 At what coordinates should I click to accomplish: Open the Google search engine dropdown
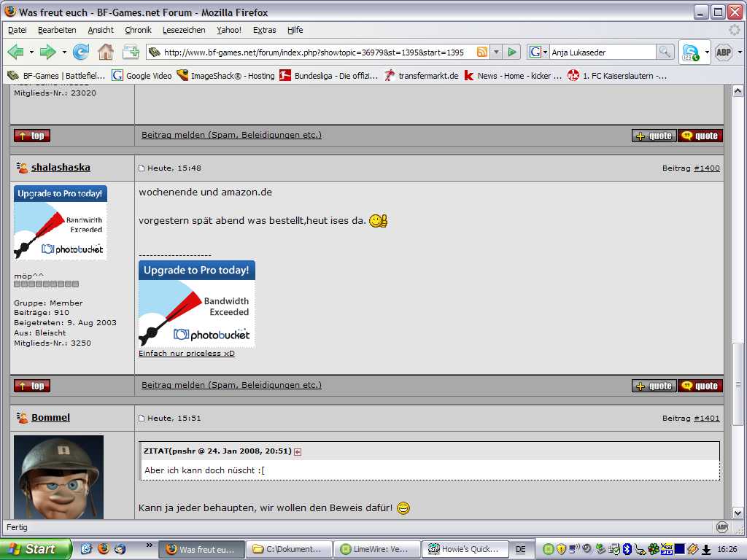tap(538, 52)
